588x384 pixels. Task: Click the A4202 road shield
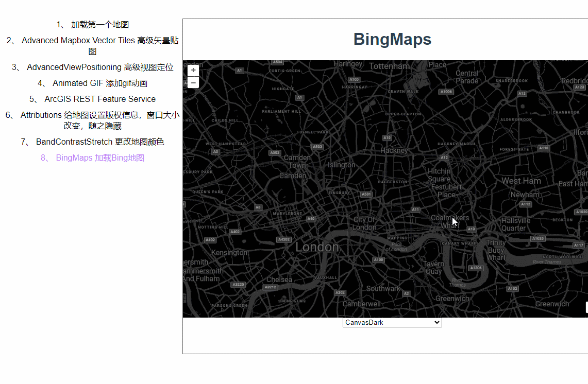(x=284, y=239)
